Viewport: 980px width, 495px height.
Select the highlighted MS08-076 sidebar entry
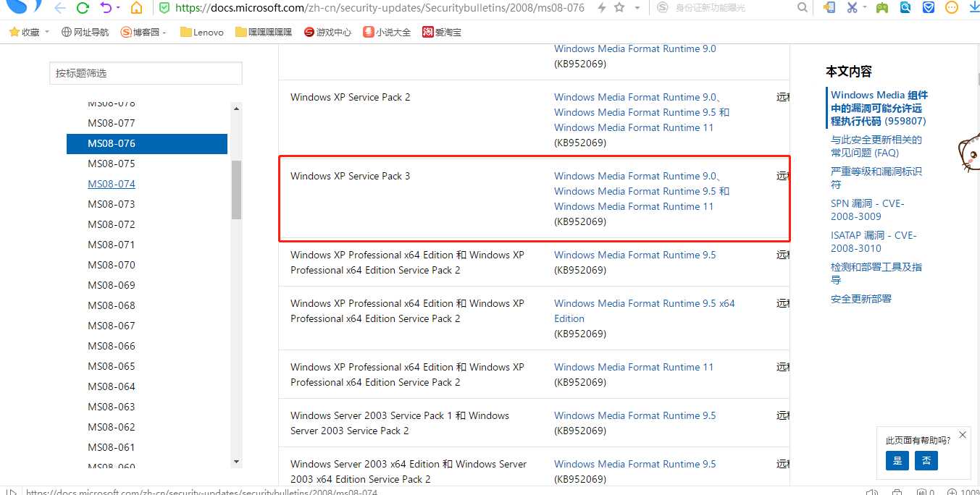pyautogui.click(x=147, y=143)
